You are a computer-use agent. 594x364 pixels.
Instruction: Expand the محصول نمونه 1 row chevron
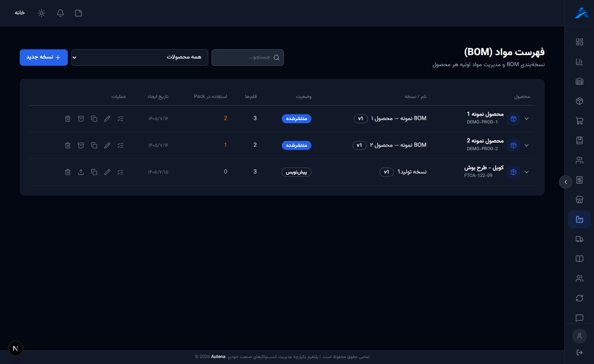click(x=527, y=119)
